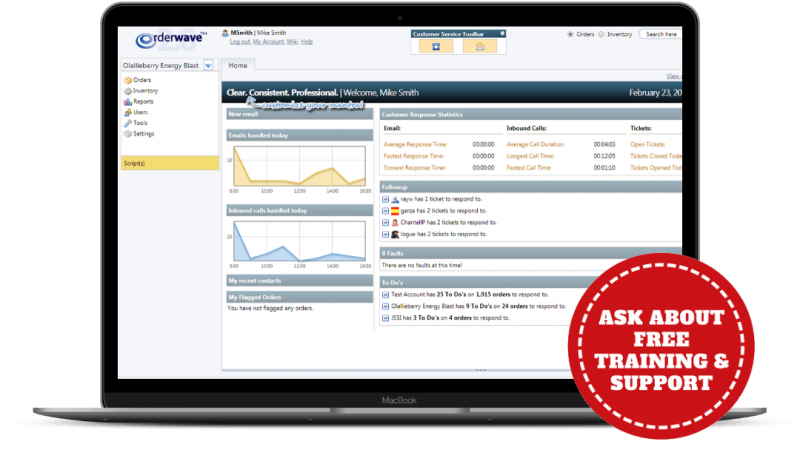Switch to the Home tab
Viewport: 800px width, 450px height.
[238, 65]
